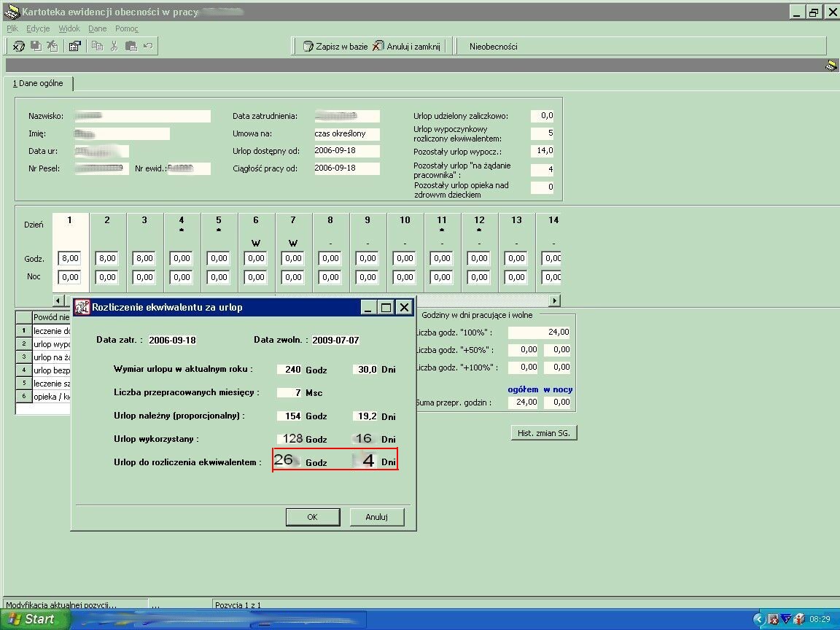Click Urlop wykorzystany 16 Dni value

[x=365, y=439]
